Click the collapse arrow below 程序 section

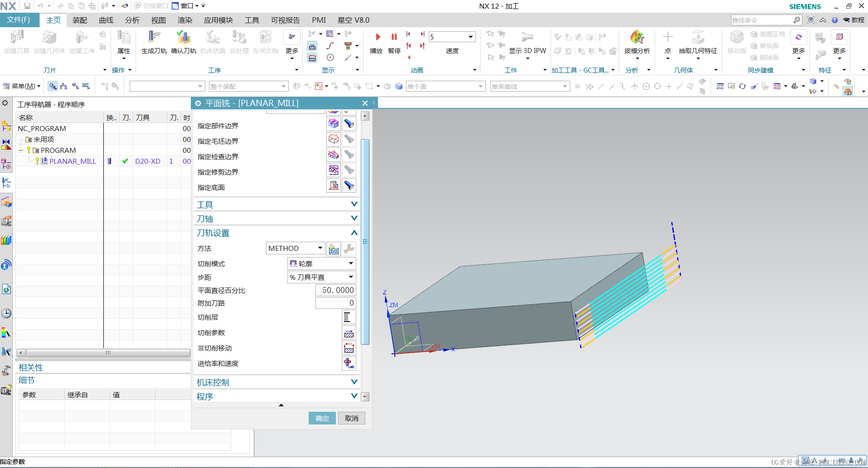281,405
